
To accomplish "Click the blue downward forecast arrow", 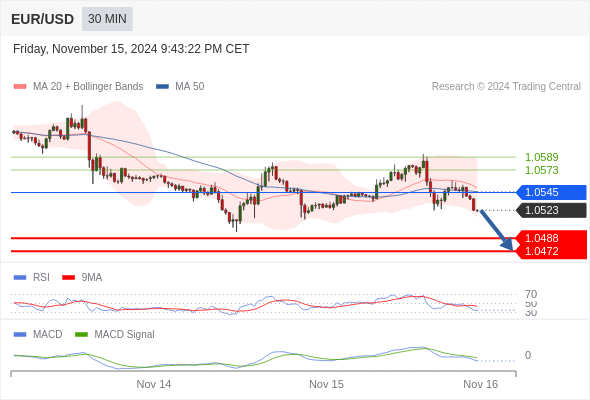I will pos(497,230).
